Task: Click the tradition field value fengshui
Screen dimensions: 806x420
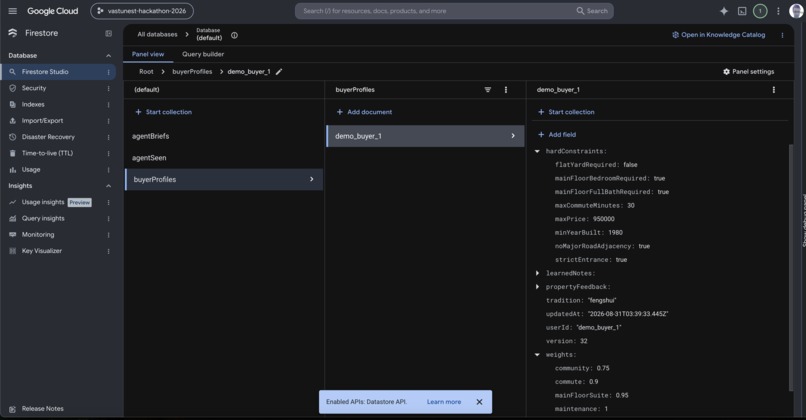Action: coord(602,300)
